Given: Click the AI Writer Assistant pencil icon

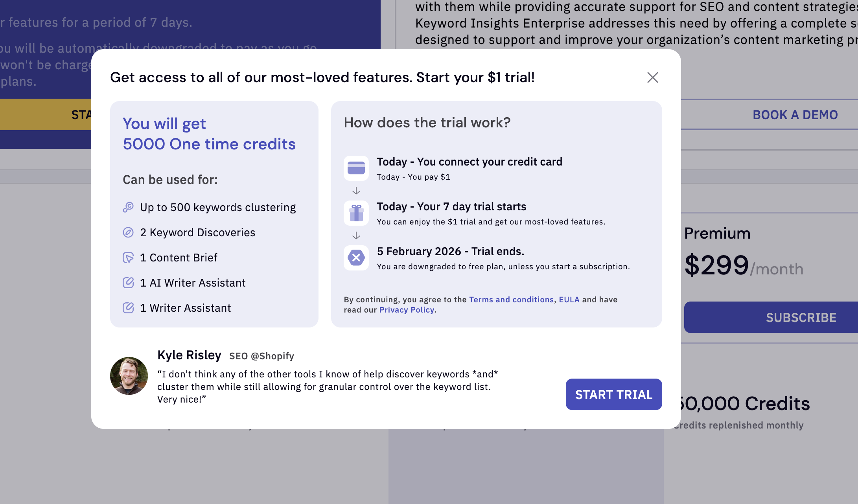Looking at the screenshot, I should (x=128, y=283).
